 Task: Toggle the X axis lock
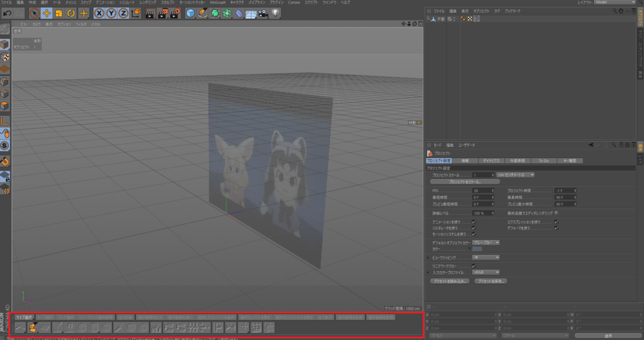[99, 13]
